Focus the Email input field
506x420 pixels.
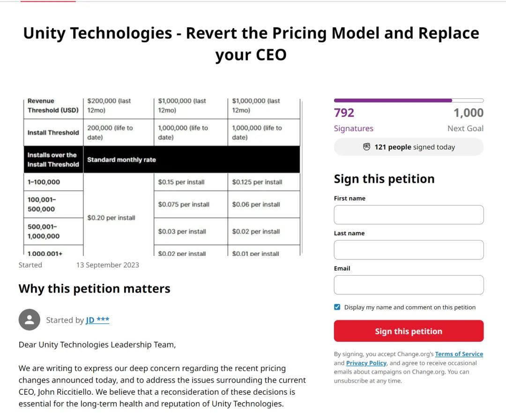pos(409,285)
